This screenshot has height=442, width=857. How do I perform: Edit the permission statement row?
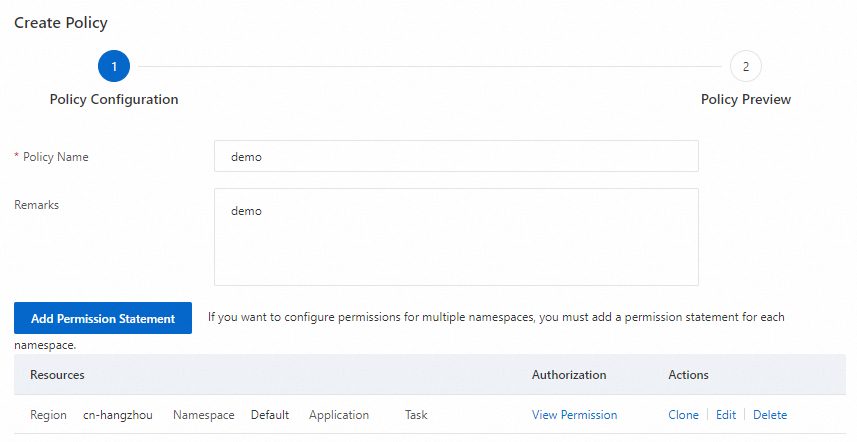726,415
